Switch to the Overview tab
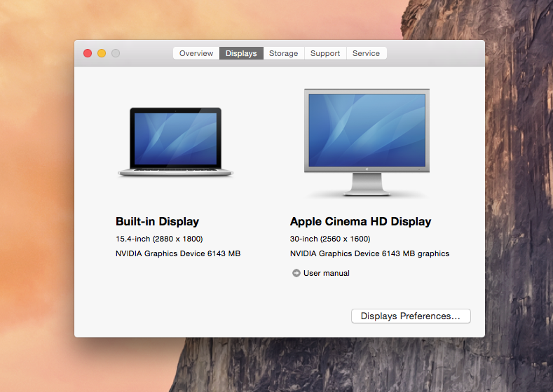The width and height of the screenshot is (553, 392). coord(196,53)
